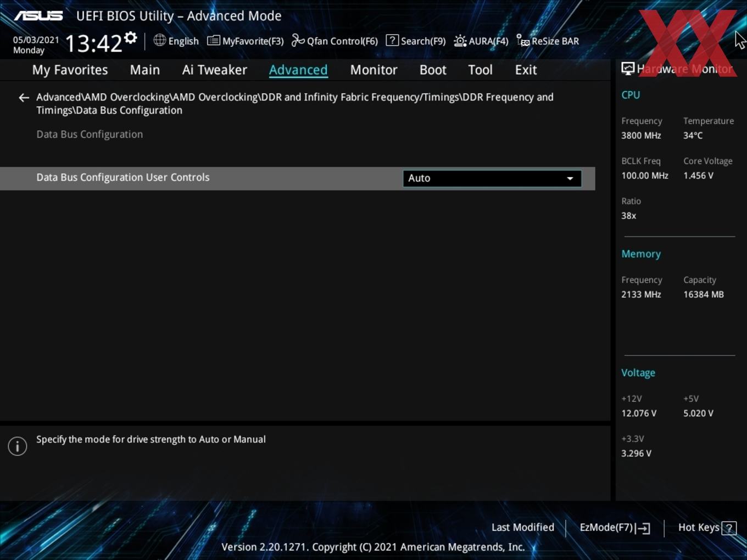Open Qfan Control(F6)

(335, 41)
